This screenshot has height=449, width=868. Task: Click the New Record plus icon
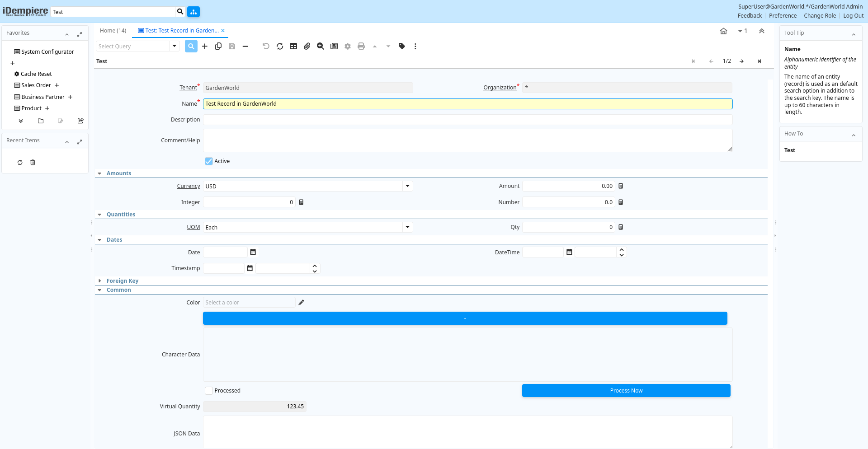(205, 46)
